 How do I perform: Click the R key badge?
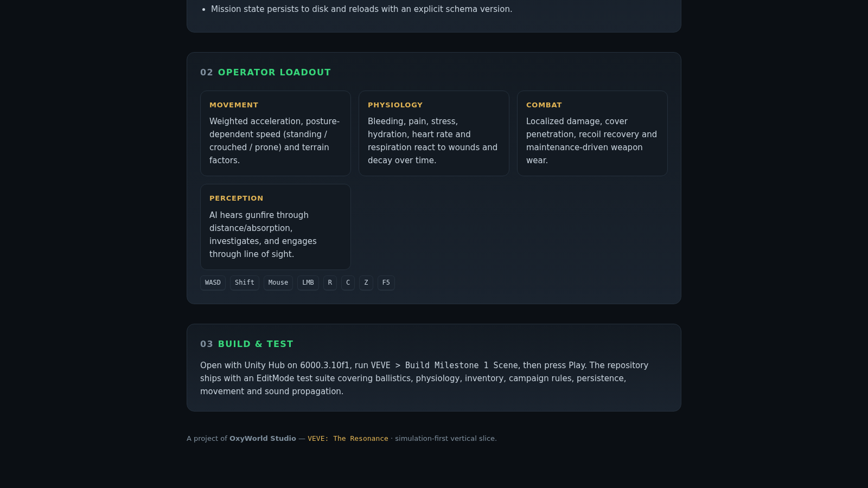click(330, 282)
